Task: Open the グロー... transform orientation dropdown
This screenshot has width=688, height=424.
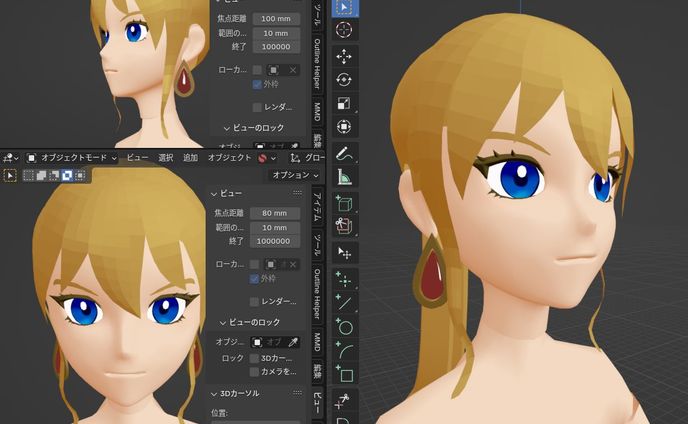Action: point(307,158)
